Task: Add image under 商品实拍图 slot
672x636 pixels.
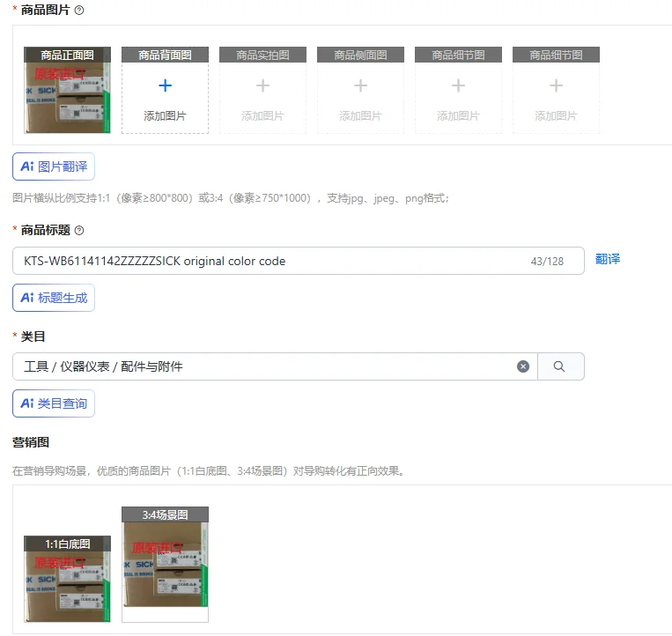Action: [262, 98]
